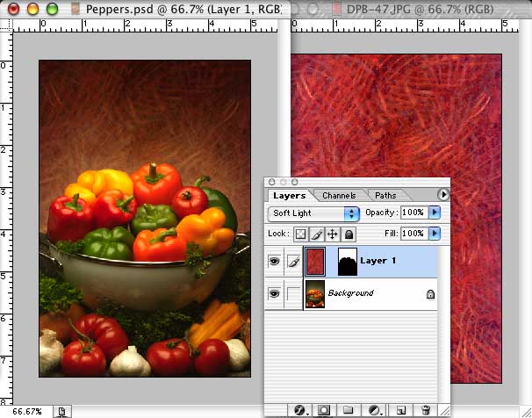The width and height of the screenshot is (532, 418).
Task: Close the Layers palette
Action: pos(271,182)
